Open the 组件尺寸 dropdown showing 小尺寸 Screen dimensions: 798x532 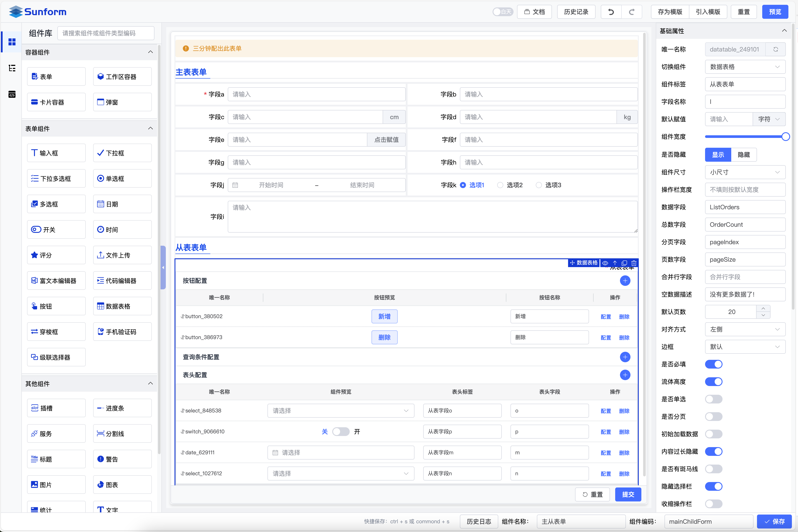pyautogui.click(x=745, y=172)
